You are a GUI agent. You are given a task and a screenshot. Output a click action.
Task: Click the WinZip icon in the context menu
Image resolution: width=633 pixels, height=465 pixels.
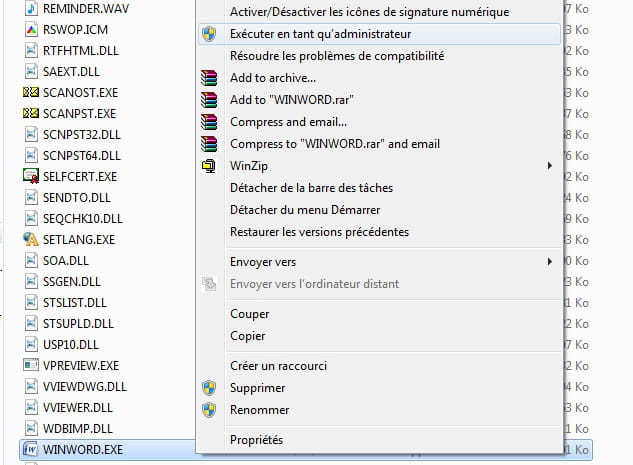click(209, 166)
